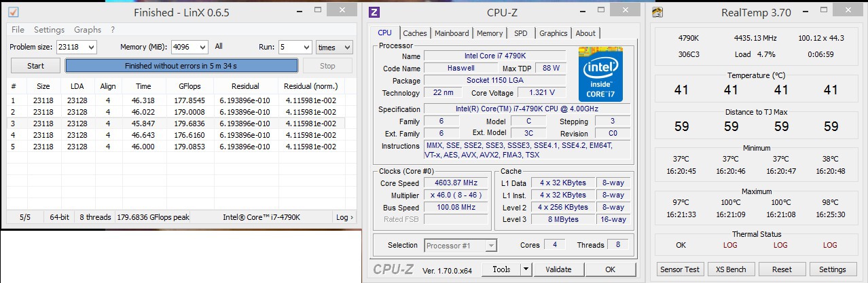Click the All memory label in LinX
Viewport: 868px width, 283px height.
pos(219,47)
